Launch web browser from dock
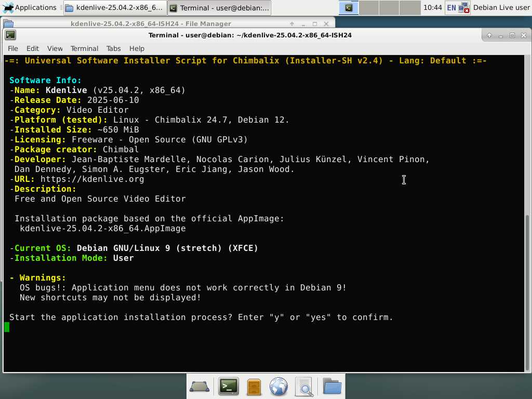 [x=278, y=387]
